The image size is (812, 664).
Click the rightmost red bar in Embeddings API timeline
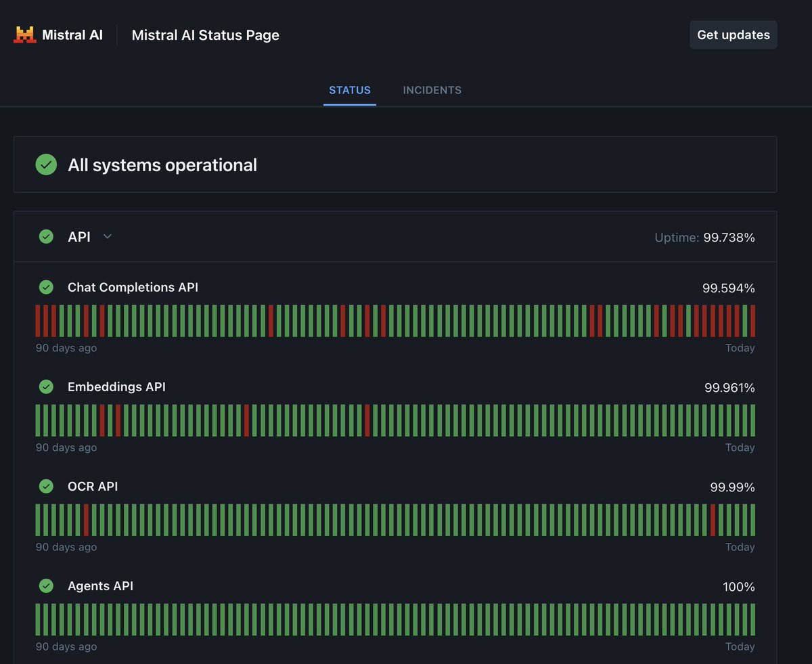coord(367,420)
